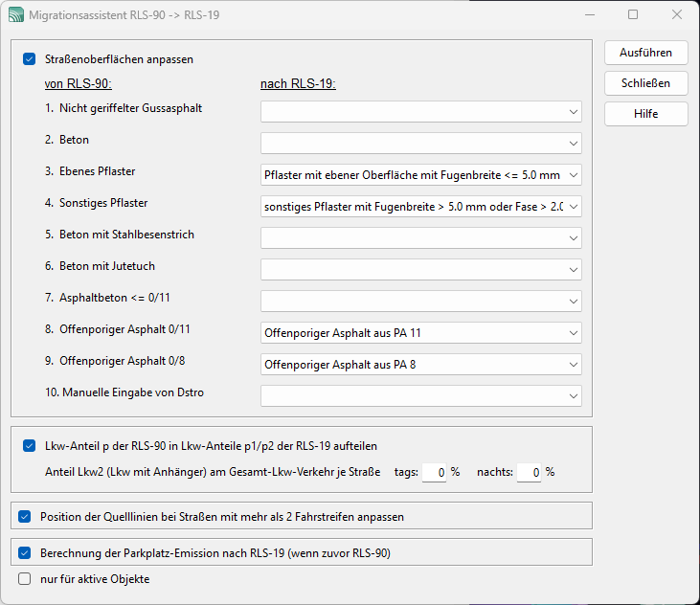Click the 'nach RLS-19:' column heading
Screen dimensions: 700x605
coord(298,84)
